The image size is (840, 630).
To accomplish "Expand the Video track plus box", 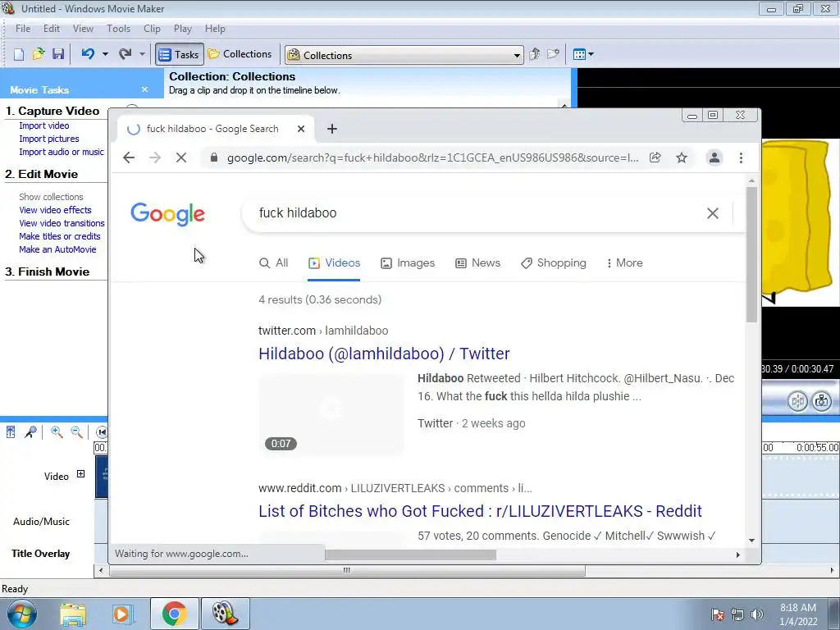I will coord(80,473).
